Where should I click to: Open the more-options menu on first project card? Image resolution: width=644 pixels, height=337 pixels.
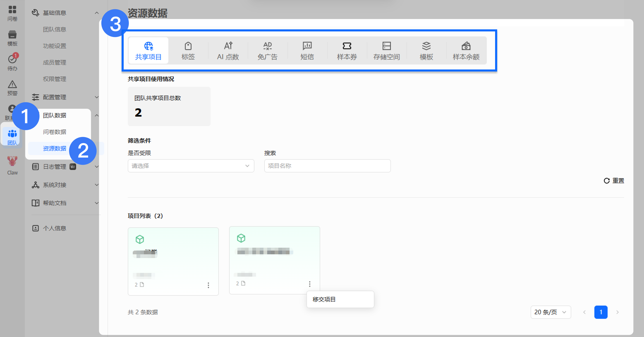(208, 285)
